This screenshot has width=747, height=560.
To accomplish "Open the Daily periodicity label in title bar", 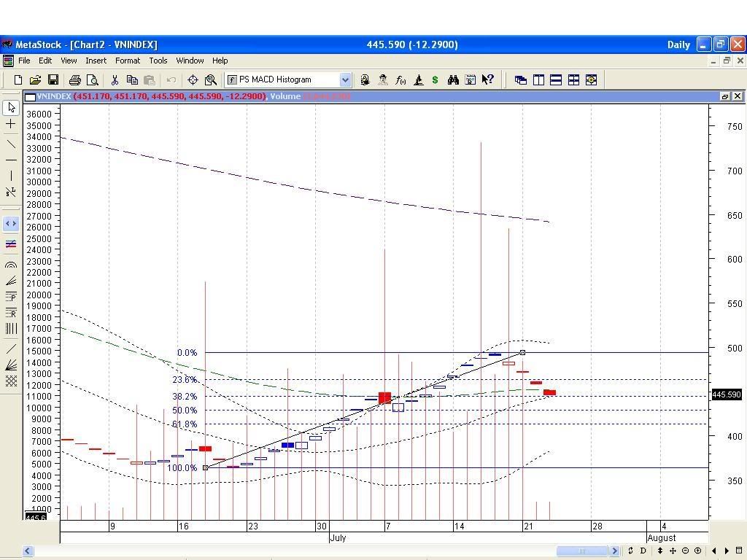I will (678, 44).
